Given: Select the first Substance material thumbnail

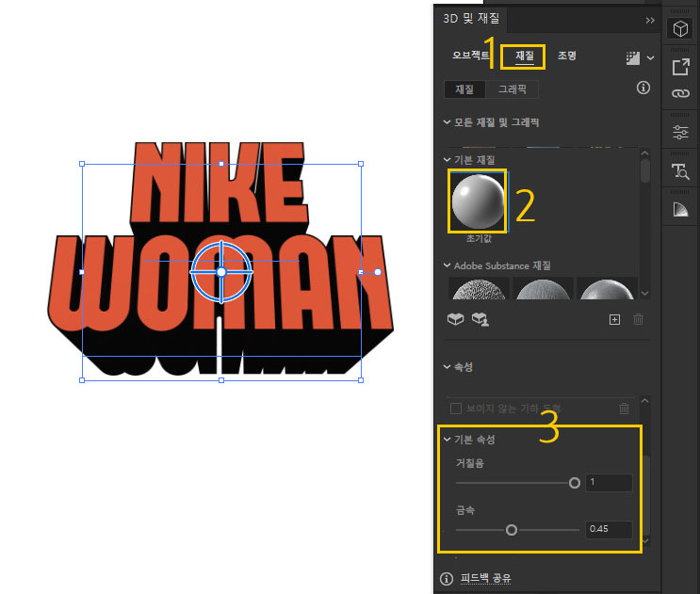Looking at the screenshot, I should click(x=479, y=288).
